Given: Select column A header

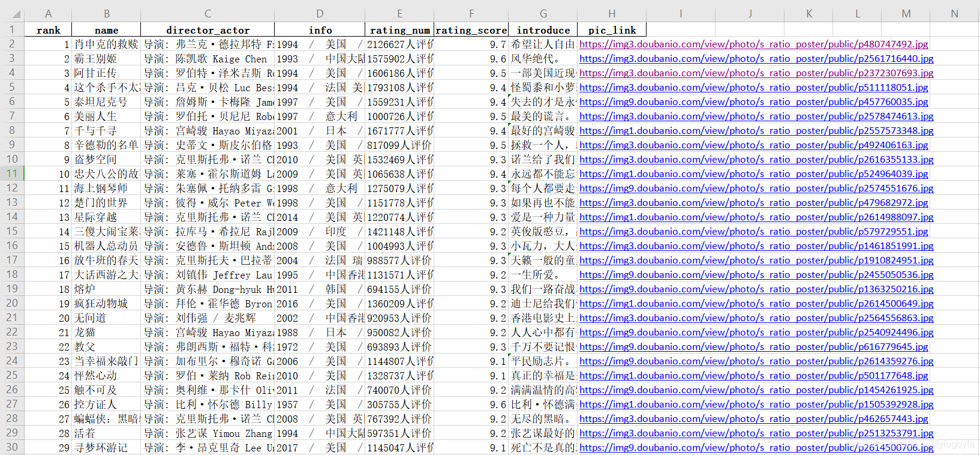Looking at the screenshot, I should [48, 14].
